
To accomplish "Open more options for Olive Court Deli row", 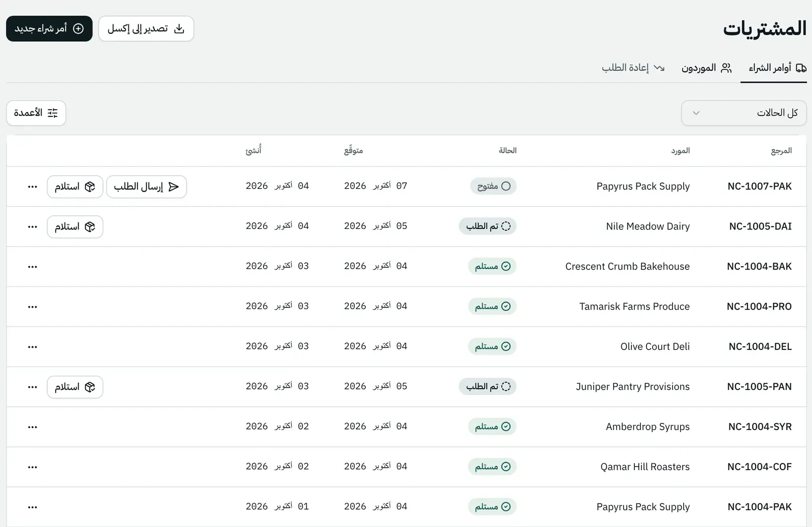I will point(32,347).
